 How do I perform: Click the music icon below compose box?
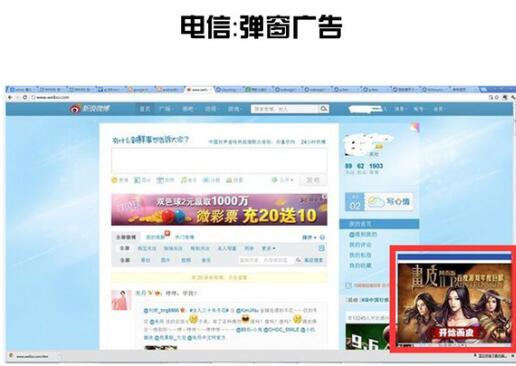coord(183,180)
